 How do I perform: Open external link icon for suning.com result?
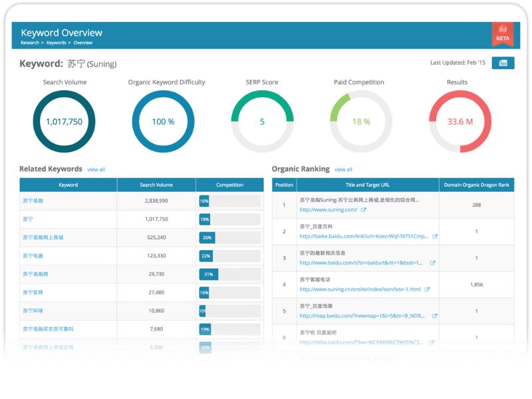[x=363, y=209]
